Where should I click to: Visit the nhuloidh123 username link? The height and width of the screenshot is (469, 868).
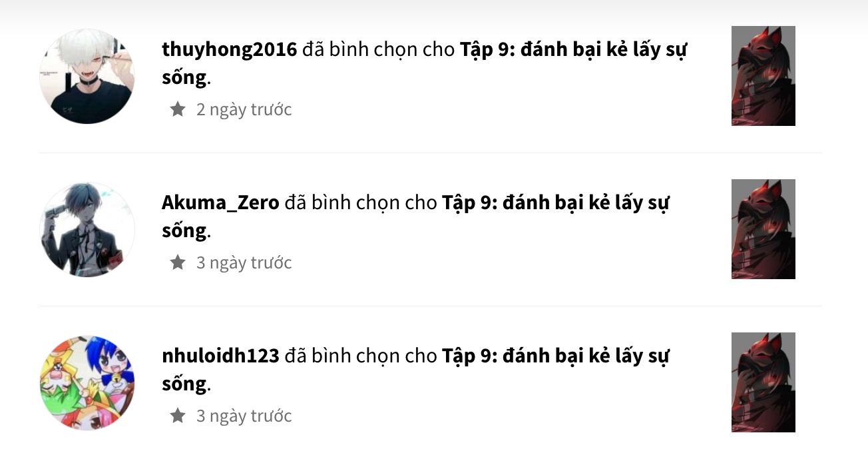[220, 356]
